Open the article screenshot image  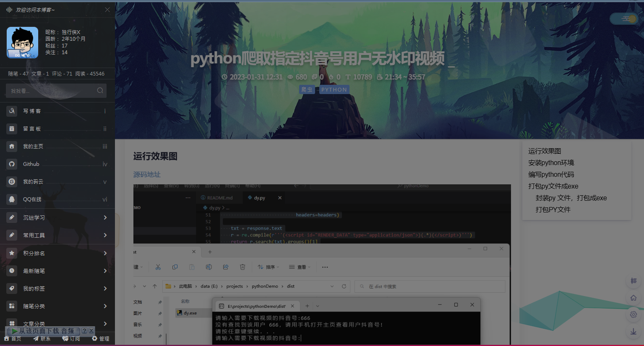click(322, 265)
